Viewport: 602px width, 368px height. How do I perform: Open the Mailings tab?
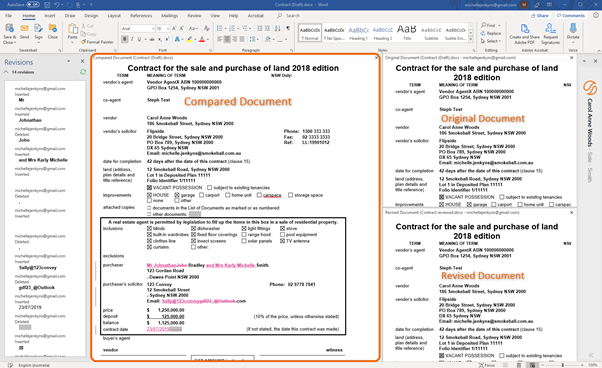coord(169,16)
